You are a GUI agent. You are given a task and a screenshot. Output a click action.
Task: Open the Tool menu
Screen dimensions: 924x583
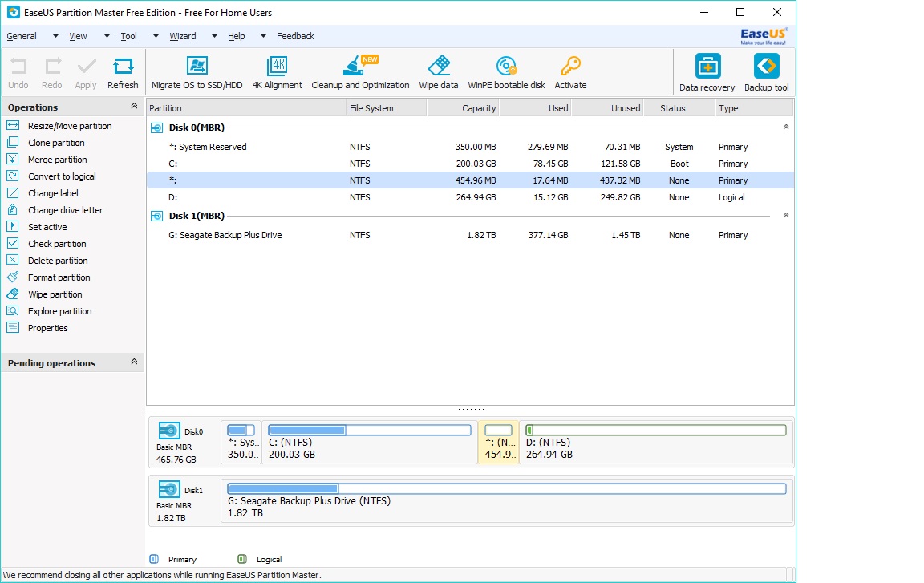128,36
